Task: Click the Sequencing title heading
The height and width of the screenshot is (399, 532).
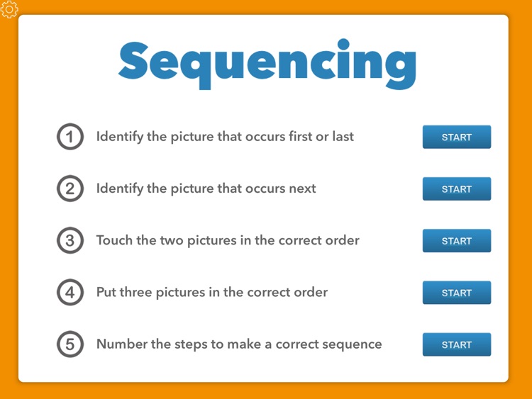Action: 267,62
